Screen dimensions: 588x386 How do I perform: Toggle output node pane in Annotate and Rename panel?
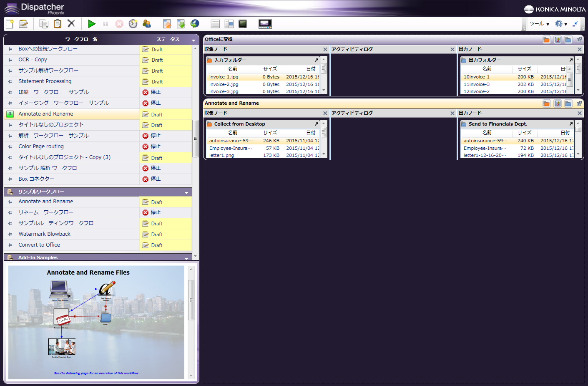(x=568, y=103)
